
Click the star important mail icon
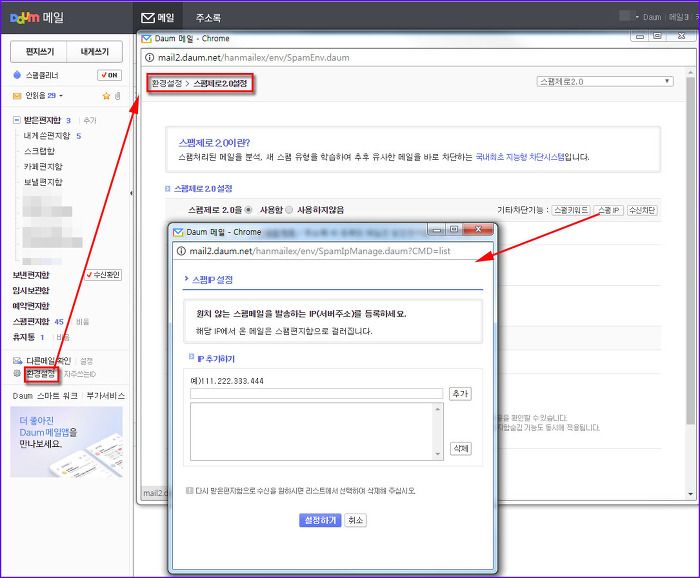(x=106, y=96)
